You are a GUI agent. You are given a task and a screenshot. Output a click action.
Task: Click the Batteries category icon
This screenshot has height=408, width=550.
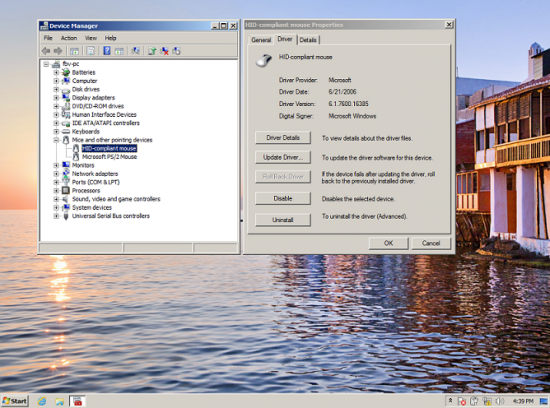(x=66, y=73)
